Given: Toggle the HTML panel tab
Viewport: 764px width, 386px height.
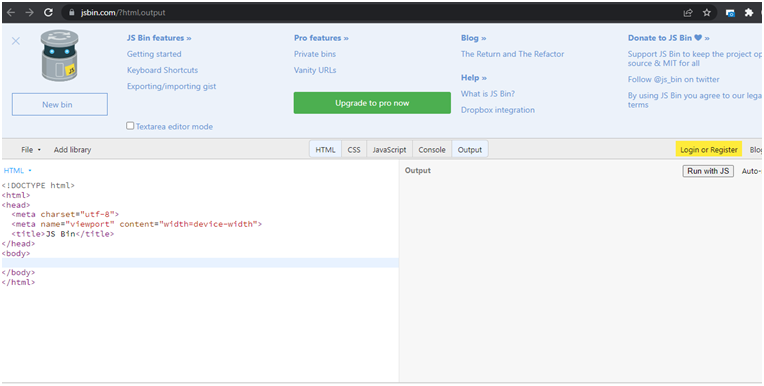Looking at the screenshot, I should (x=325, y=150).
